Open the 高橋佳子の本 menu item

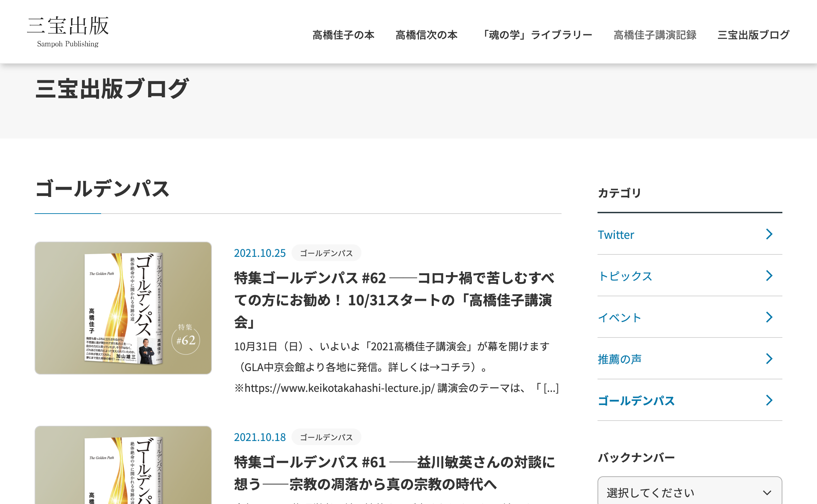point(343,35)
